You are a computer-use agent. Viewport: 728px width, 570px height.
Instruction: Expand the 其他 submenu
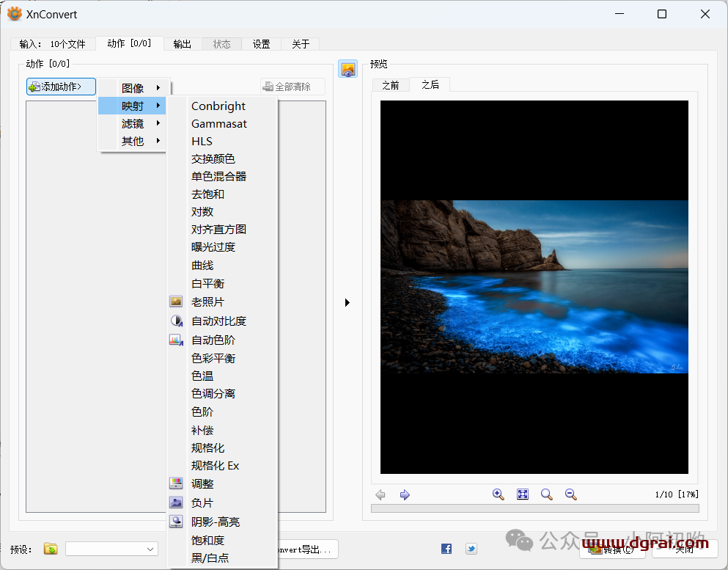(132, 141)
